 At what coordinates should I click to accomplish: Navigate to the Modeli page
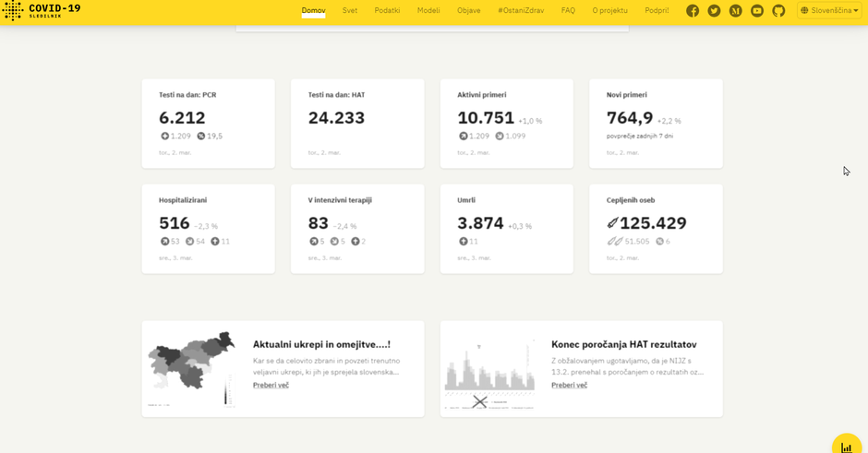click(x=428, y=11)
